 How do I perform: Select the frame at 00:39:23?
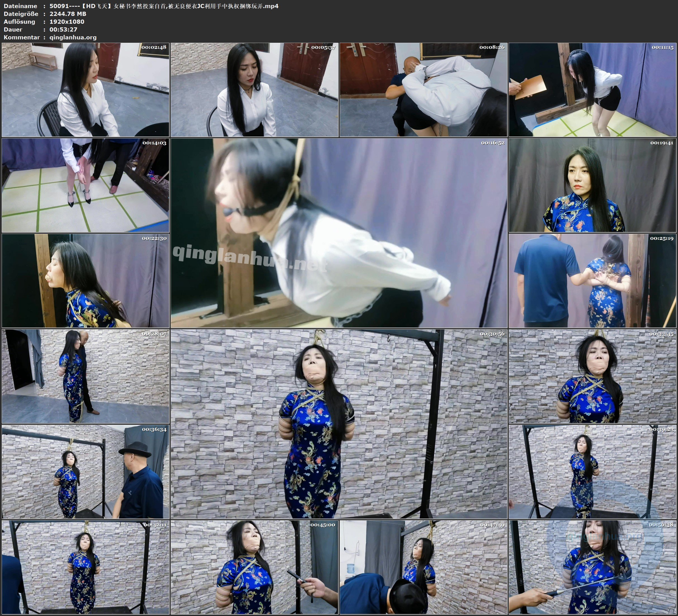(x=592, y=471)
